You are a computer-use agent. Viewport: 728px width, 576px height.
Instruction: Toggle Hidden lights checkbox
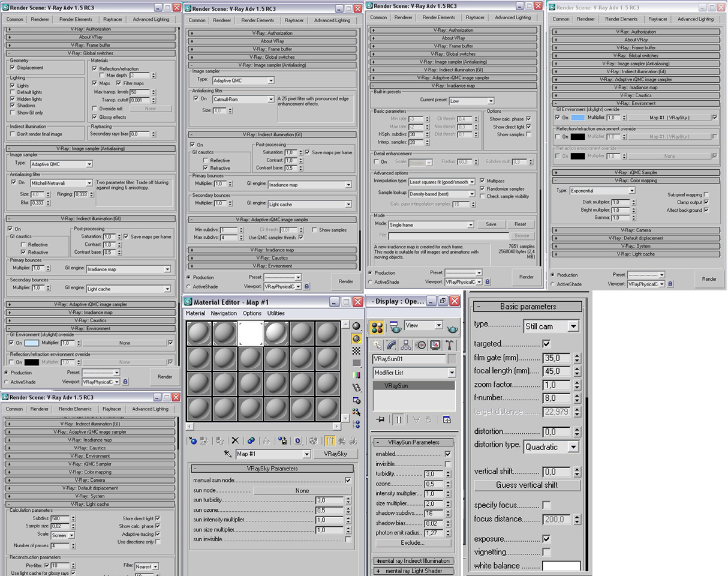(13, 99)
